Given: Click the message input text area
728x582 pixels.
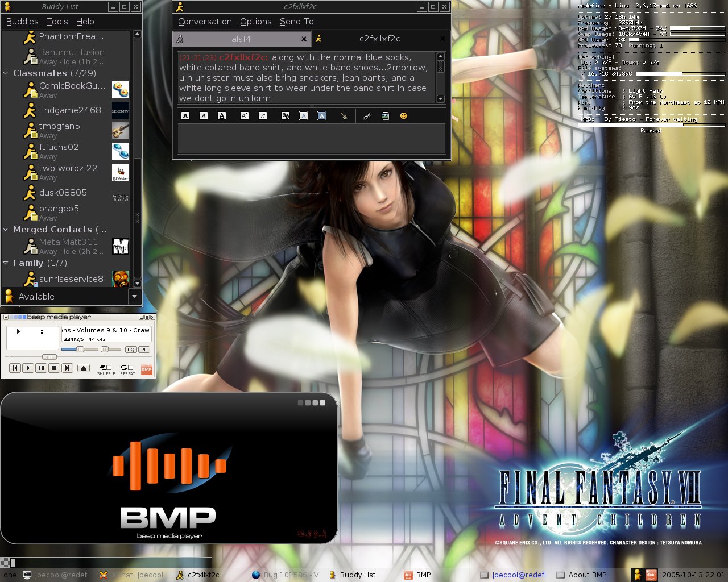Looking at the screenshot, I should pos(311,139).
